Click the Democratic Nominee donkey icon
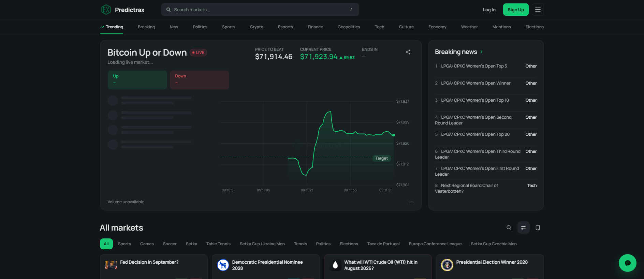 pos(223,265)
